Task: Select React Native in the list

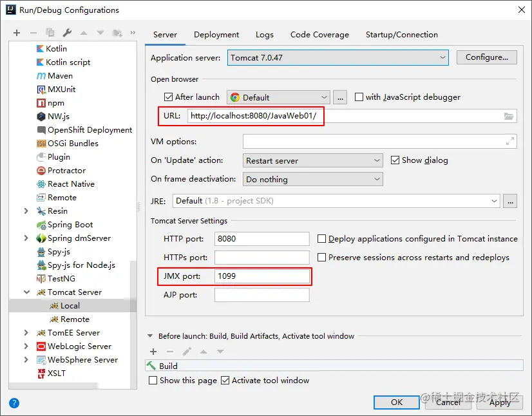Action: (66, 184)
